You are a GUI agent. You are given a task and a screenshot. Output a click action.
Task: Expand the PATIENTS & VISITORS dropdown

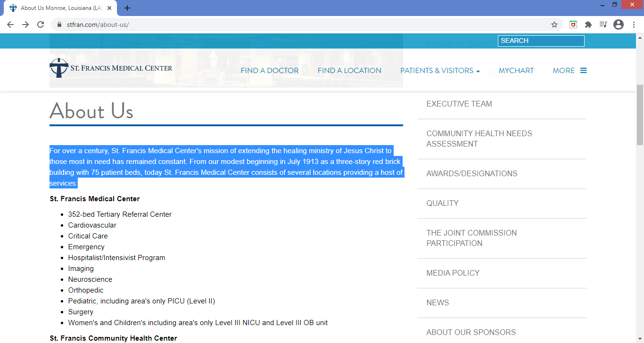[x=440, y=71]
